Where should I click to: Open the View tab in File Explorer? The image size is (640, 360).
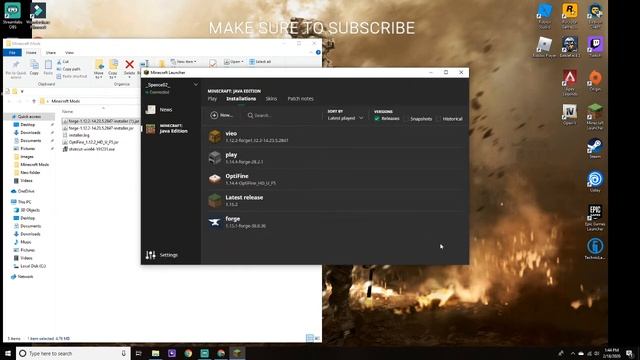click(x=69, y=53)
